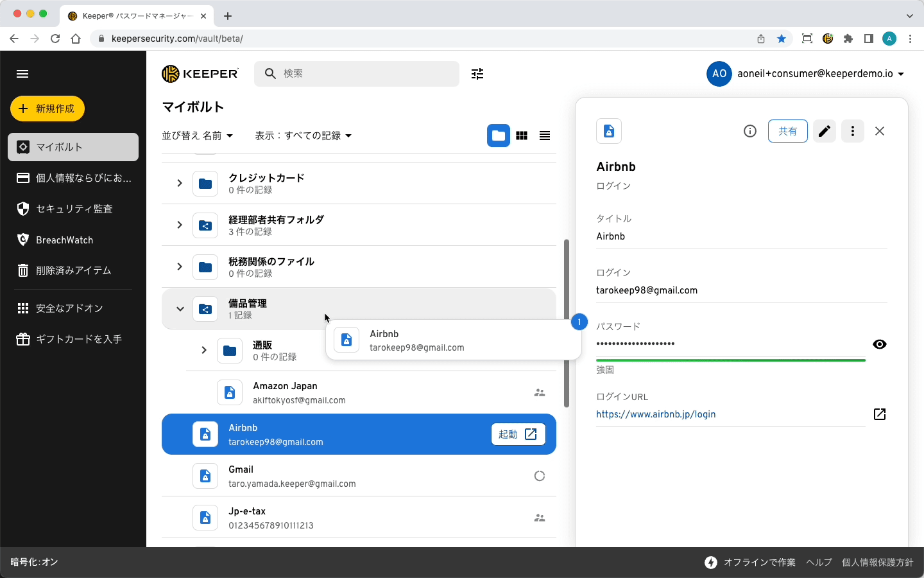Click the 新規作成 button
This screenshot has height=578, width=924.
47,109
